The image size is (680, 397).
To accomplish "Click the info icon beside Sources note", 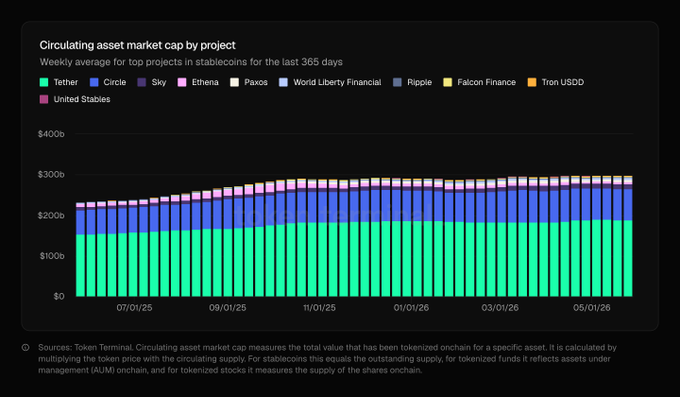I will pyautogui.click(x=26, y=348).
